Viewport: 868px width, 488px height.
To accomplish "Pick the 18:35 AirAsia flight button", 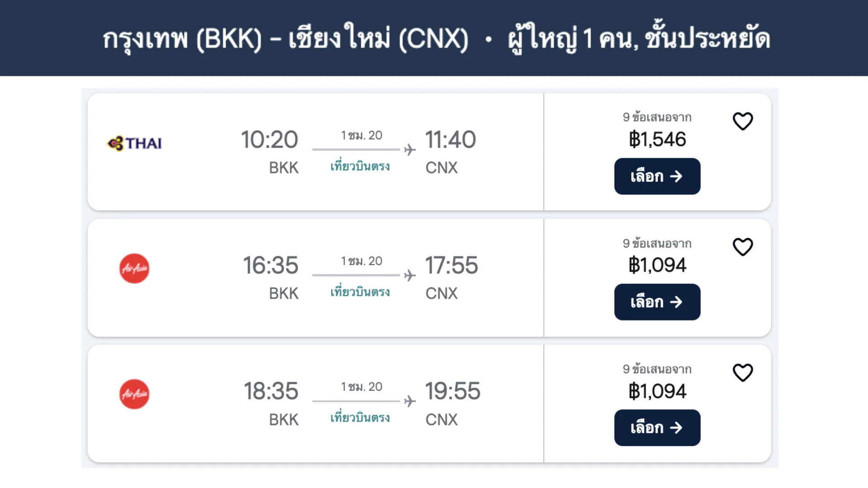I will [x=657, y=427].
